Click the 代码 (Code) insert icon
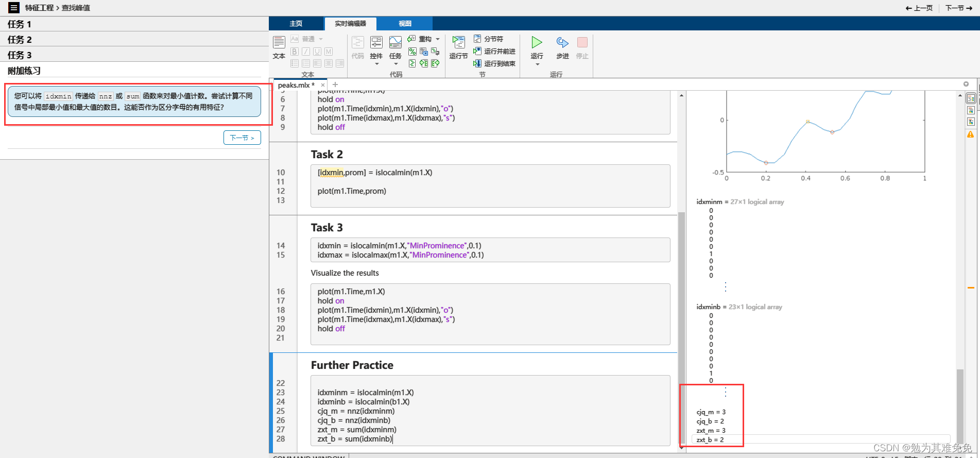This screenshot has height=458, width=980. [358, 47]
